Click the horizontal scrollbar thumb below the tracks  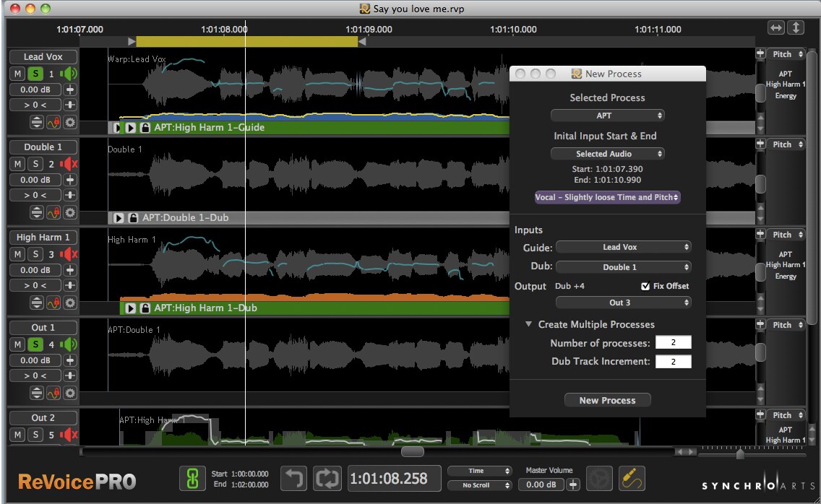point(413,451)
